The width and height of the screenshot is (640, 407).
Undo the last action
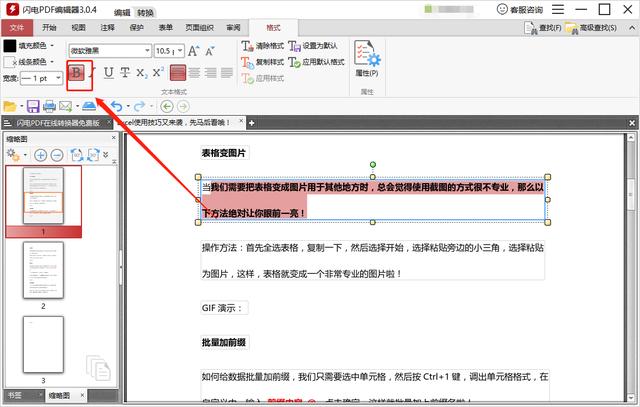(x=117, y=107)
